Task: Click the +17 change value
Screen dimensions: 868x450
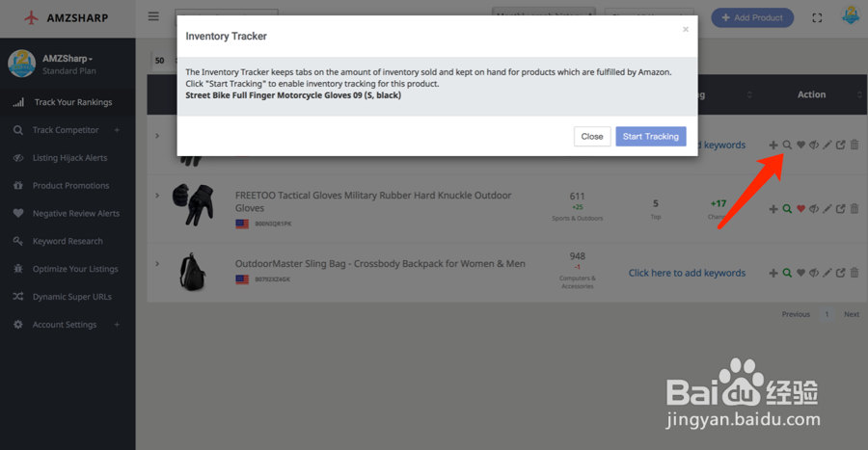Action: [718, 203]
